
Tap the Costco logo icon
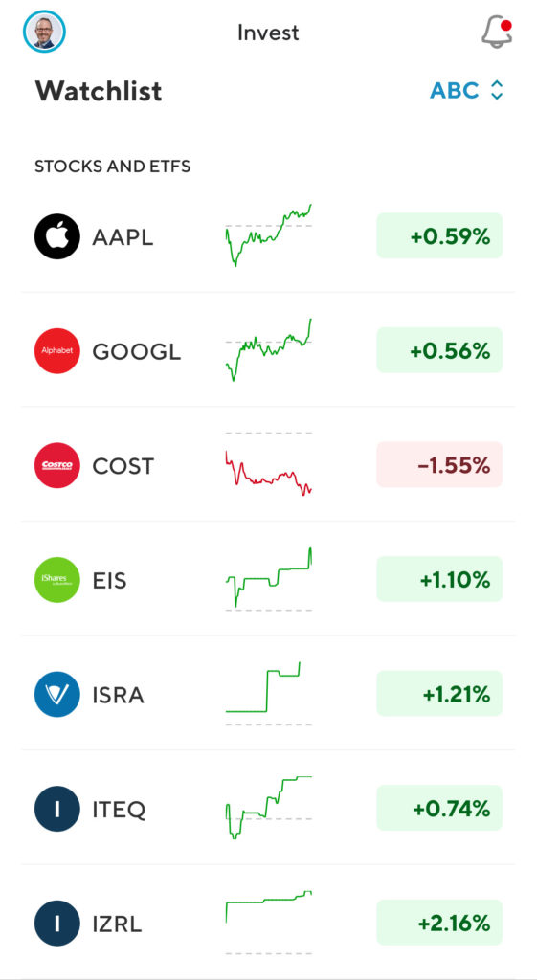pos(56,465)
